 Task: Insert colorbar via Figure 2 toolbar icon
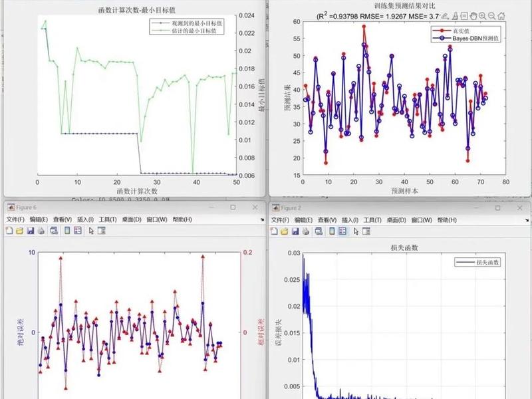(332, 231)
